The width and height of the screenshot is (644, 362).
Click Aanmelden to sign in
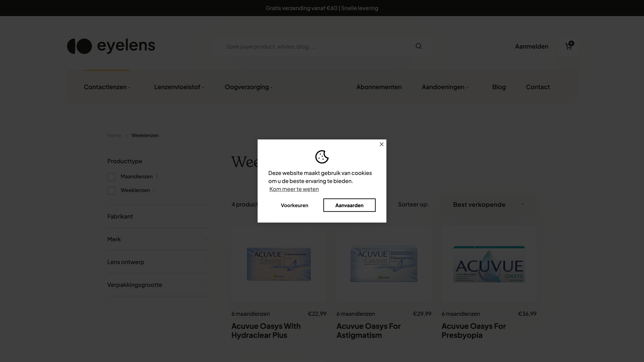(531, 46)
